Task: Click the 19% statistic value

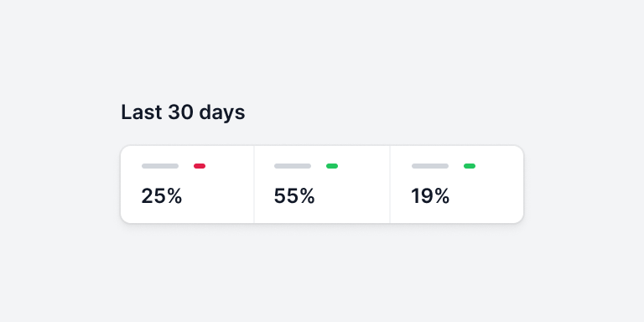Action: [430, 196]
